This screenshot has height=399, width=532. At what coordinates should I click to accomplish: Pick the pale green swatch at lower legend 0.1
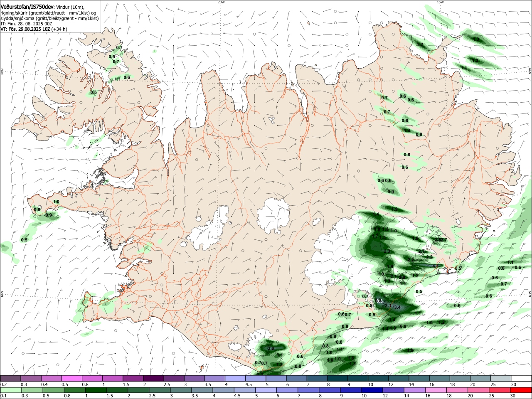point(10,390)
